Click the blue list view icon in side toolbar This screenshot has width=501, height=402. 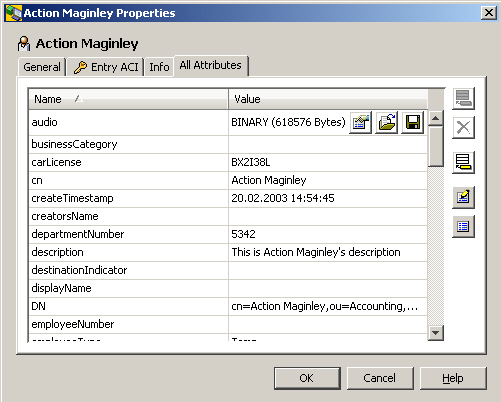coord(463,227)
